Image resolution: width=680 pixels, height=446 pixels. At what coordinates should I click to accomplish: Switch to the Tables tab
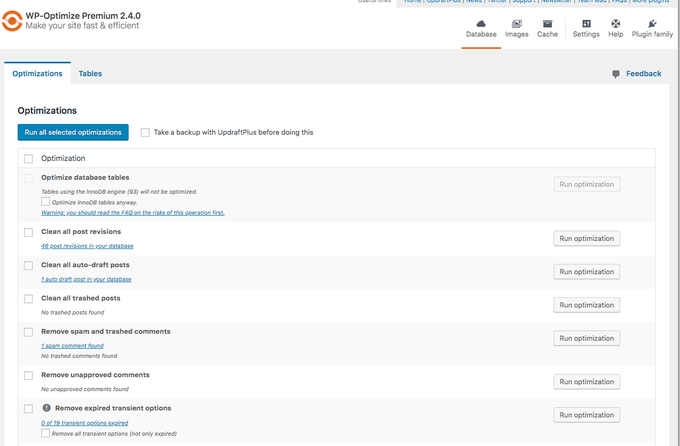pyautogui.click(x=90, y=73)
